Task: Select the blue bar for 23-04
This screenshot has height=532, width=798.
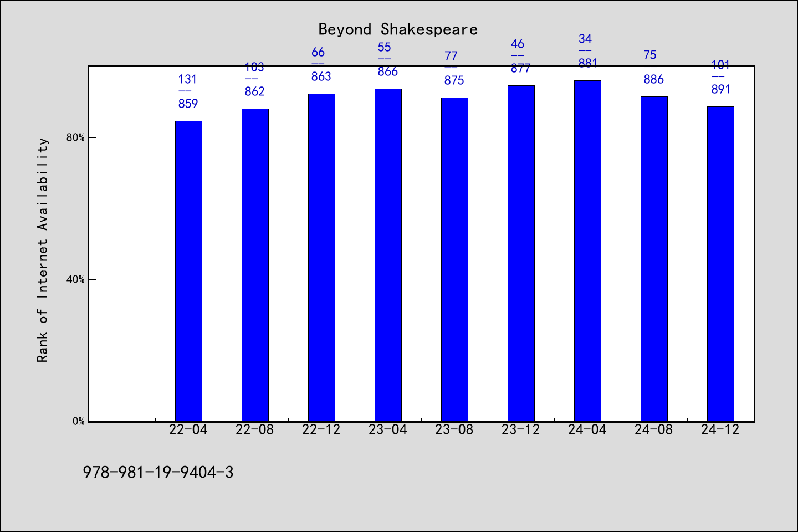Action: click(388, 255)
